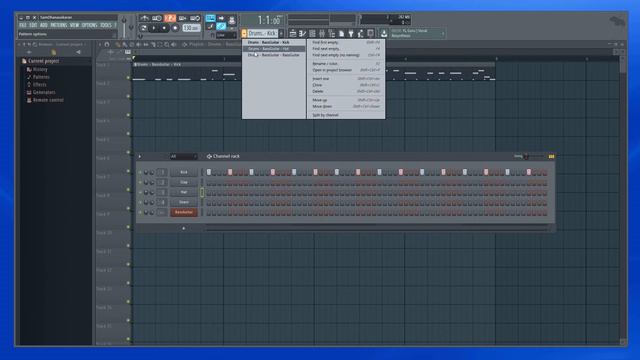Switch pattern/song mode button
This screenshot has height=360, width=640.
(x=144, y=28)
